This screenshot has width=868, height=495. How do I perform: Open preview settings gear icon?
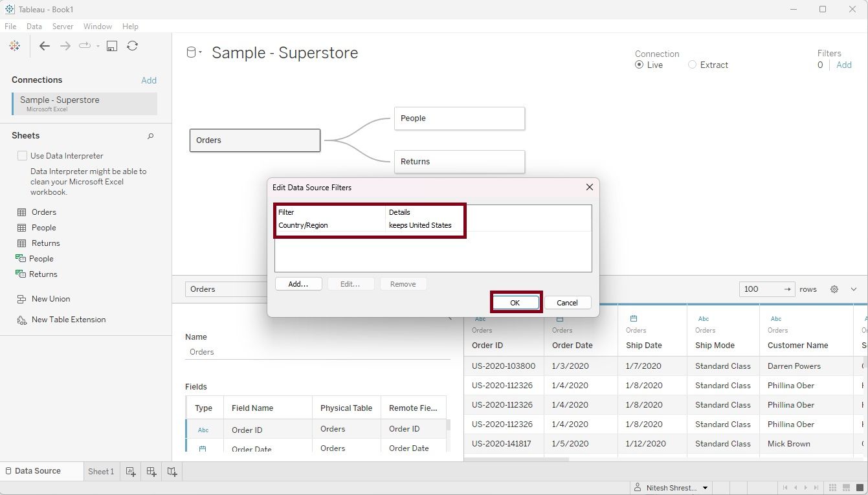pos(834,289)
